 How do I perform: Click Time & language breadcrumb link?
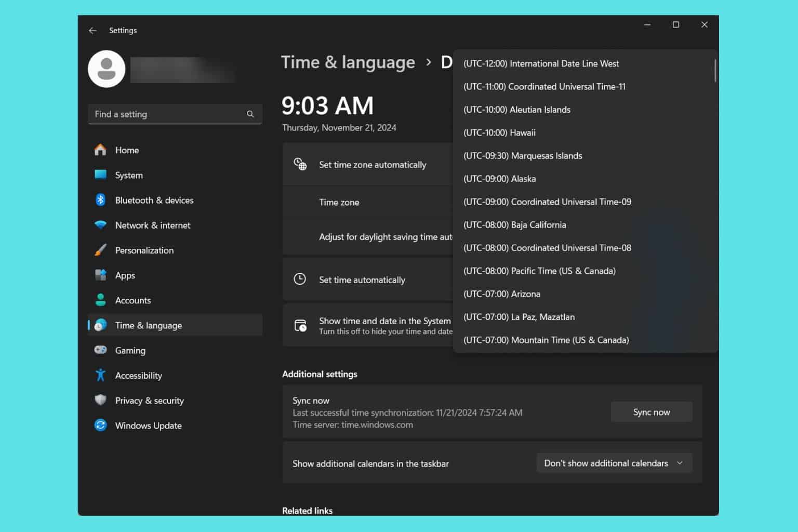[x=348, y=62]
